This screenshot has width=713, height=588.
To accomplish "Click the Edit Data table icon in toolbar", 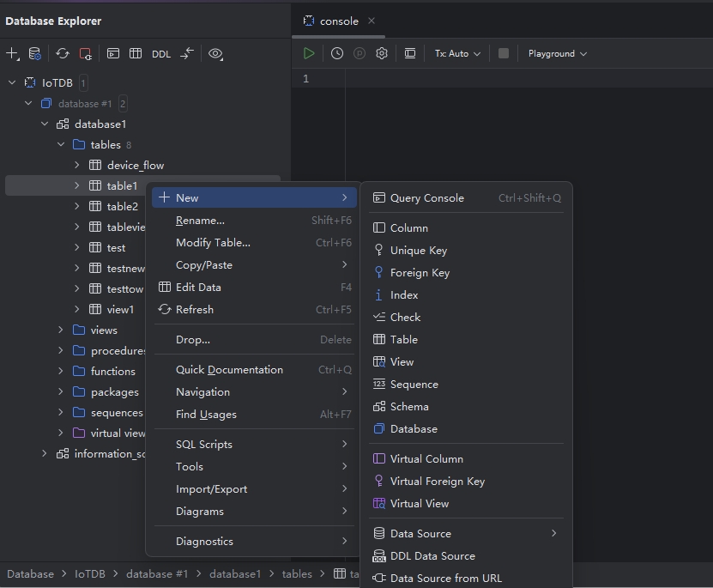I will [x=136, y=54].
